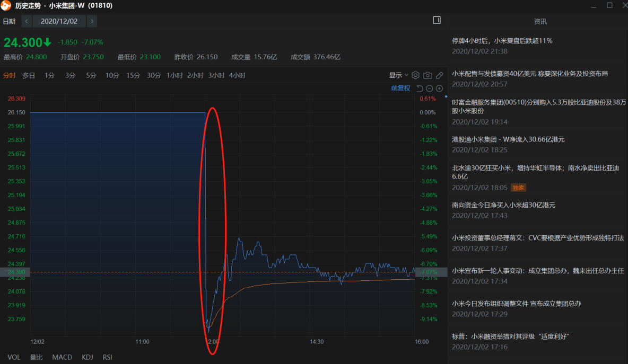Switch to the 3小时 interval
This screenshot has width=628, height=364.
(216, 75)
